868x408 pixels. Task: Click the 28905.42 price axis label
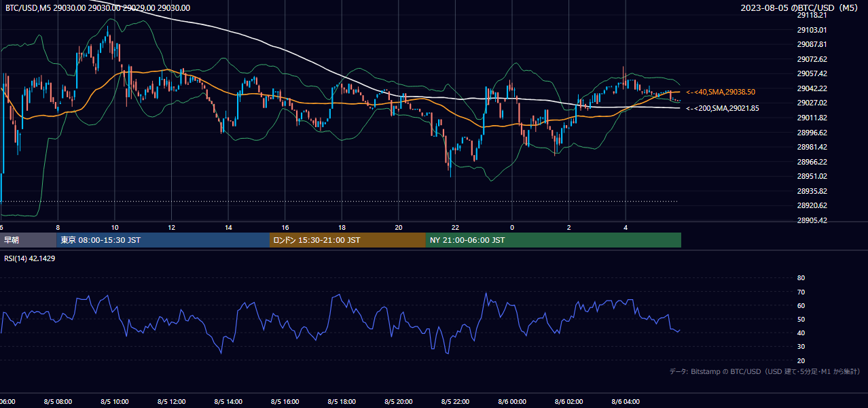click(x=812, y=220)
